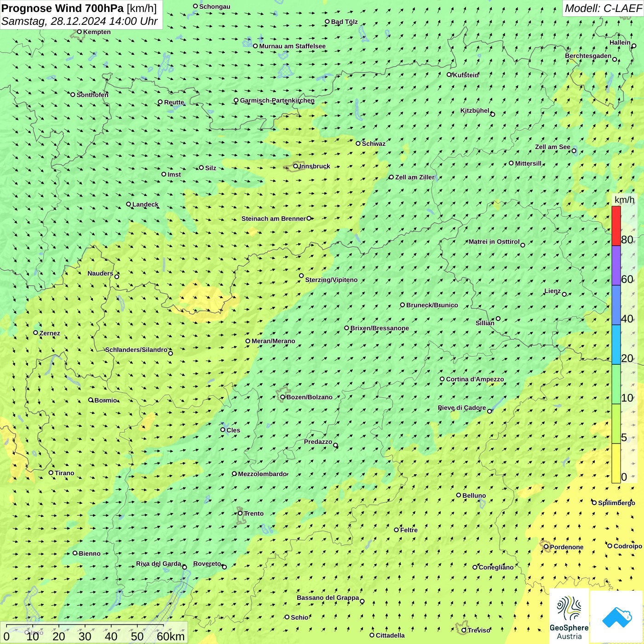The image size is (644, 644).
Task: Click the 'Bassano del Grappa' label
Action: (328, 598)
